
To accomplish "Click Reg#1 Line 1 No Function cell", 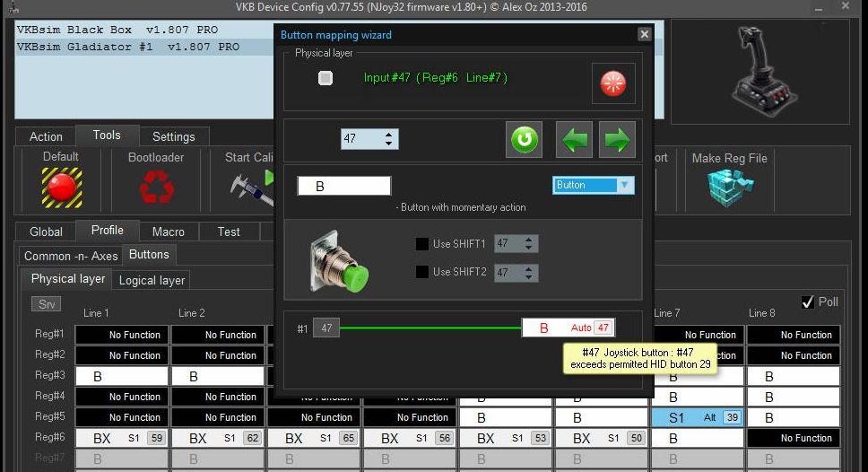I will point(122,335).
